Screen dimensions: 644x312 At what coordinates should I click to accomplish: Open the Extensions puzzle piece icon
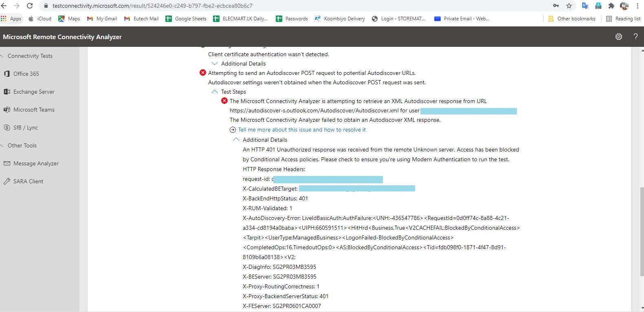(x=611, y=6)
